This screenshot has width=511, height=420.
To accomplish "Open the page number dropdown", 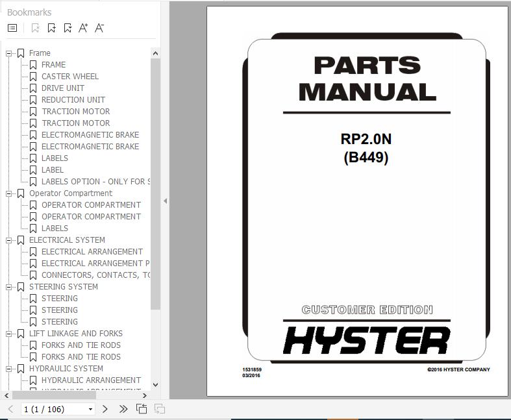I will pos(91,409).
